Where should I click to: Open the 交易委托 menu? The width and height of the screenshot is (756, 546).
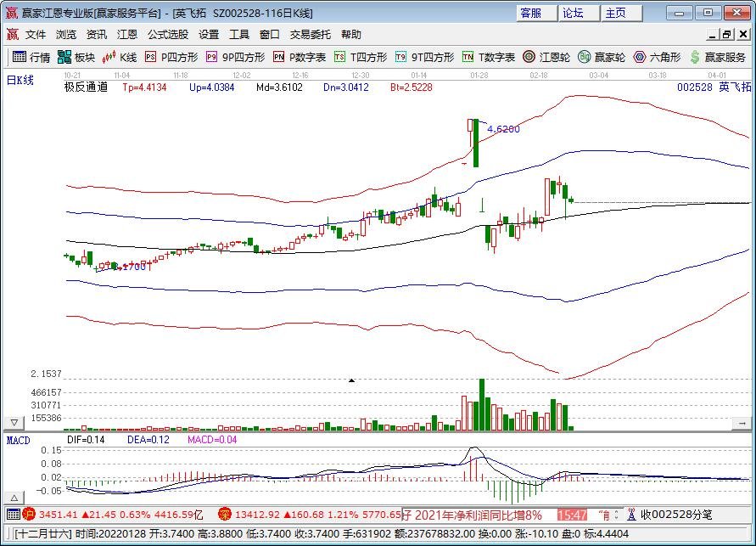pos(310,34)
